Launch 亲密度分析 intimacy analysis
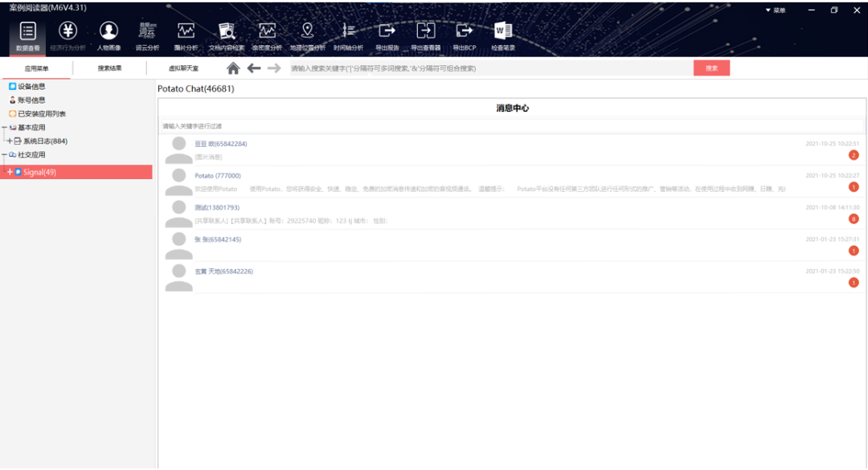 pos(267,36)
